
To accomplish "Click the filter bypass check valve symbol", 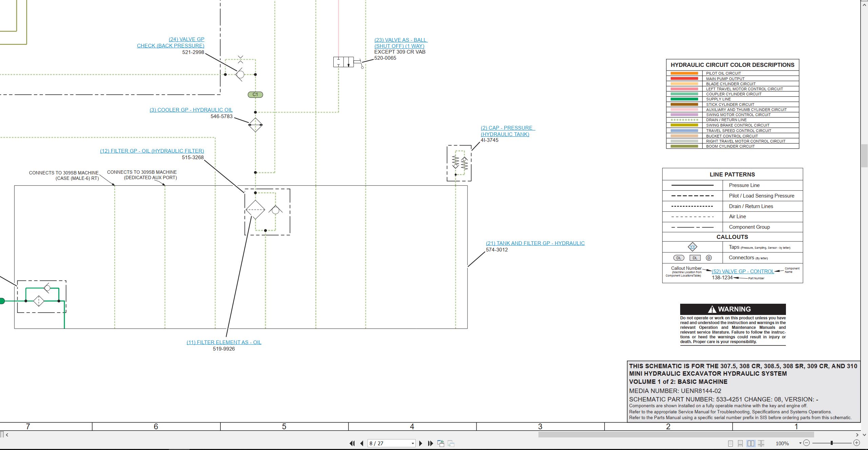I will coord(276,210).
